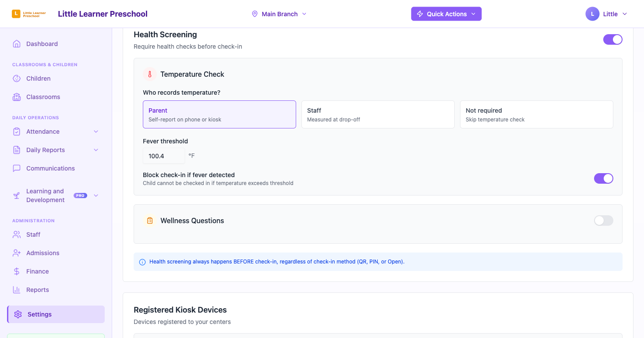
Task: Navigate to Admissions
Action: click(x=56, y=253)
